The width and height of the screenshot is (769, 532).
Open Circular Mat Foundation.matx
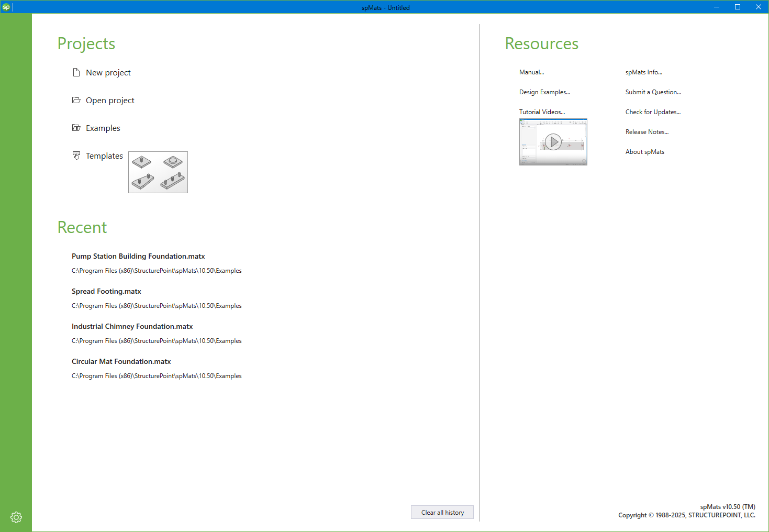121,361
